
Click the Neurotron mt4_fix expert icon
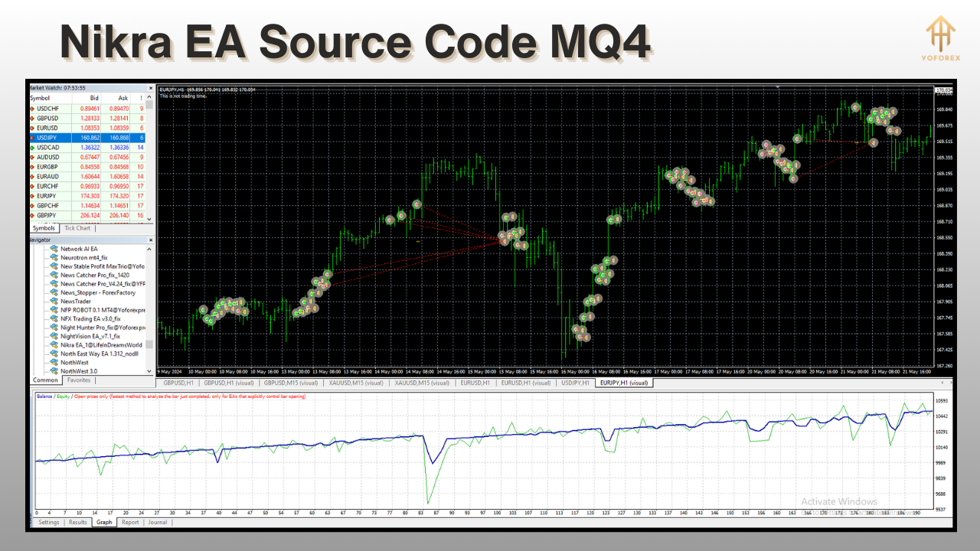click(54, 258)
